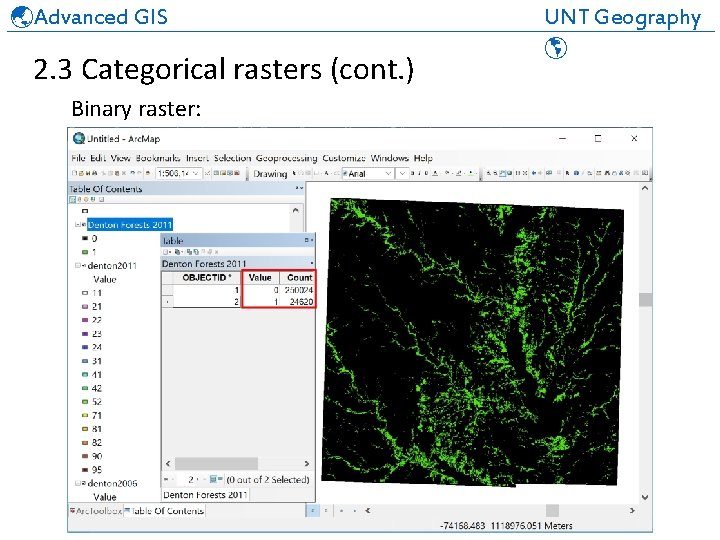Click the ArcToolbox window toolbar icon
The width and height of the screenshot is (720, 540).
236,173
